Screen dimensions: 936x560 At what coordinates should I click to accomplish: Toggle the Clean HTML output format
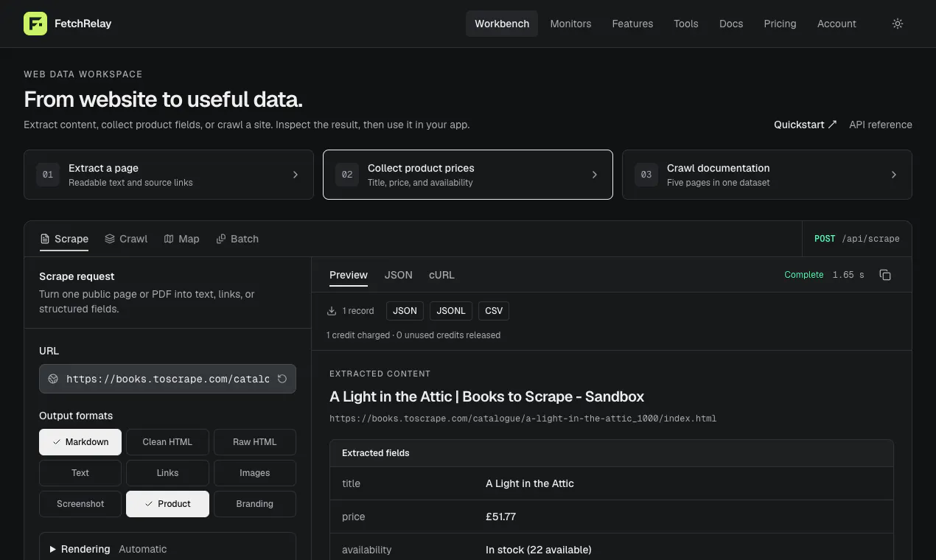coord(167,442)
